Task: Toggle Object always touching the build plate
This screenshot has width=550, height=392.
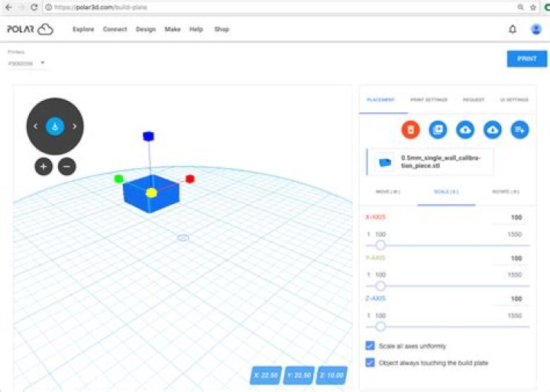Action: [x=370, y=363]
